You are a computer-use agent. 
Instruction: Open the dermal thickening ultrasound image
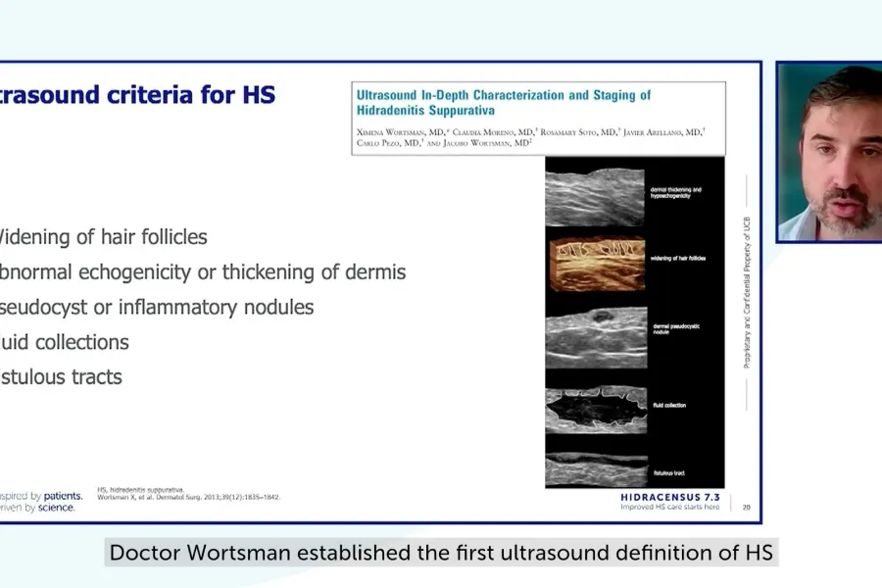595,197
